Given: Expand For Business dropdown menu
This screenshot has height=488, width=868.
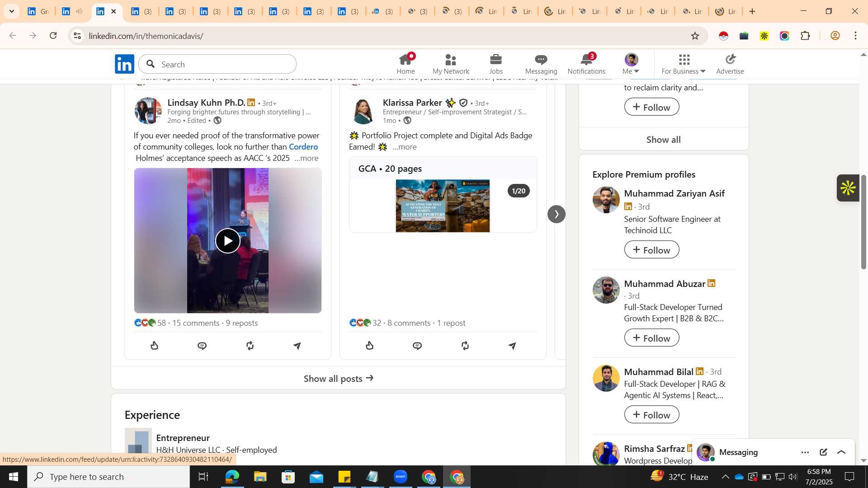Looking at the screenshot, I should (683, 64).
